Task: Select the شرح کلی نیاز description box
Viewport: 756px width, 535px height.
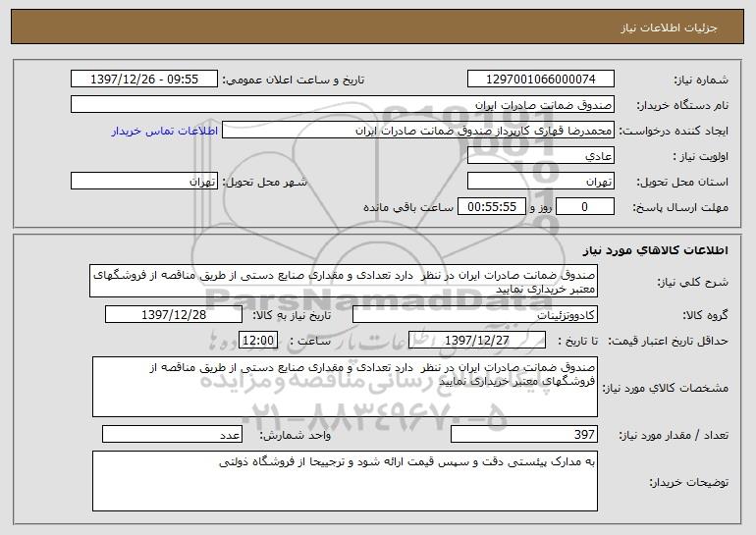Action: 344,281
